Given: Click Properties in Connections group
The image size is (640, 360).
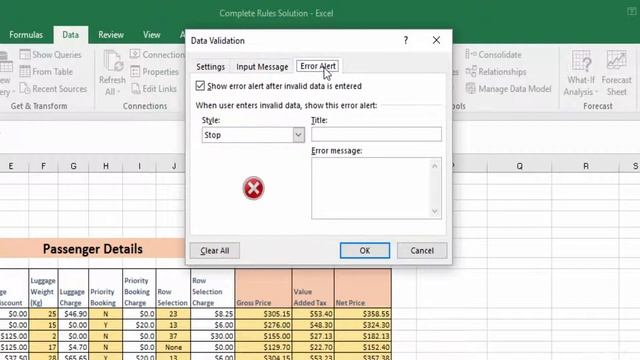Looking at the screenshot, I should click(155, 71).
